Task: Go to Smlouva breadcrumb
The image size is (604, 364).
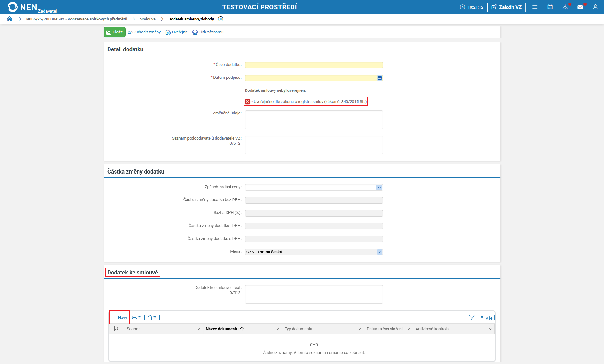Action: click(x=148, y=19)
